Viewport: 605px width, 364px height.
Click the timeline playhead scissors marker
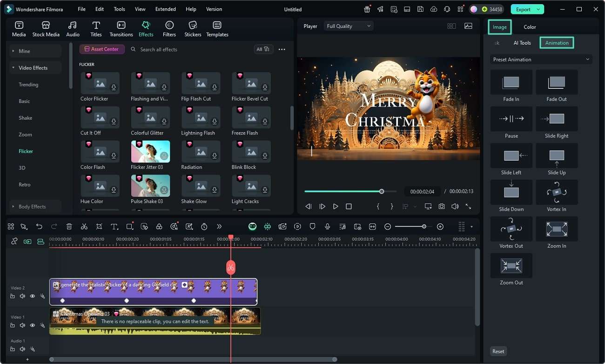click(231, 268)
